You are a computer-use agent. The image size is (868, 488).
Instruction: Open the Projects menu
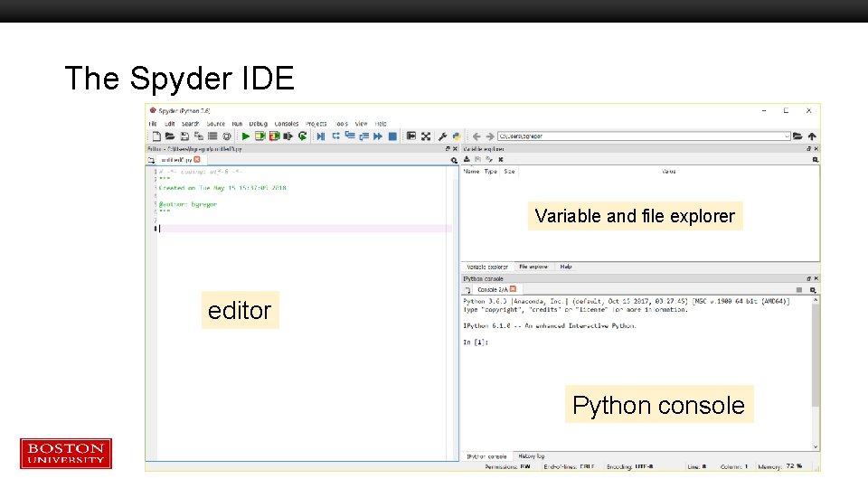[x=316, y=124]
